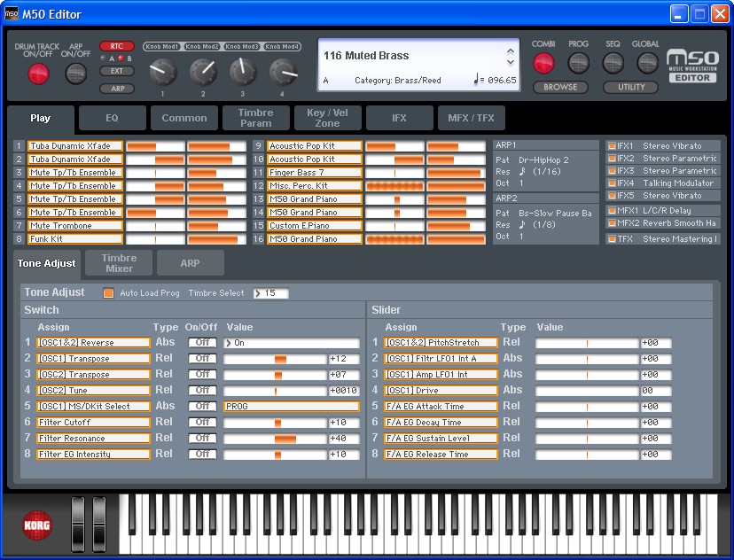Toggle TFX Stereo Mastering effect
The image size is (734, 560).
[612, 239]
